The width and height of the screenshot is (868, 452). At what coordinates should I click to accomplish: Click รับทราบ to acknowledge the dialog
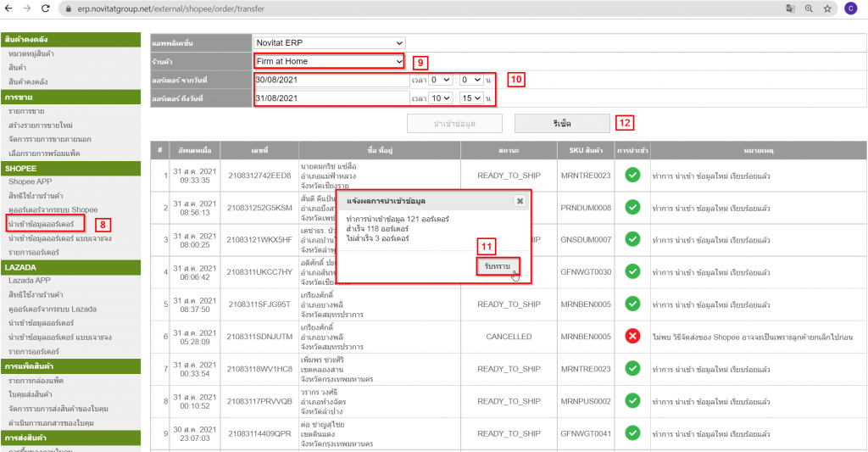[497, 266]
